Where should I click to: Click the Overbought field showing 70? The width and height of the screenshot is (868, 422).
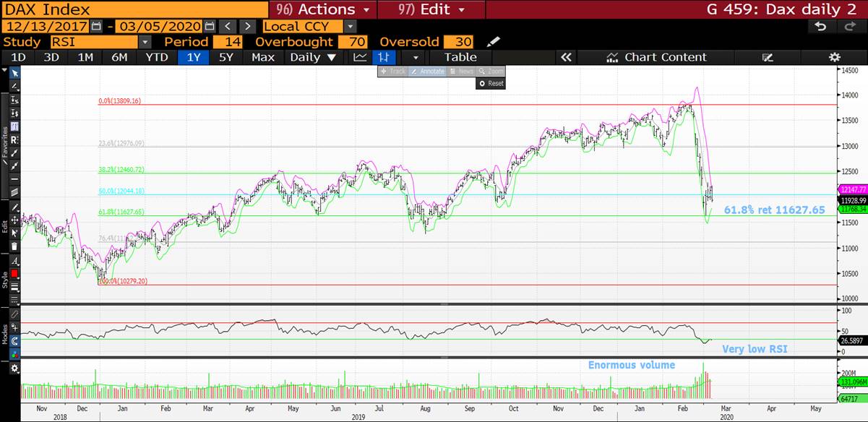(354, 42)
